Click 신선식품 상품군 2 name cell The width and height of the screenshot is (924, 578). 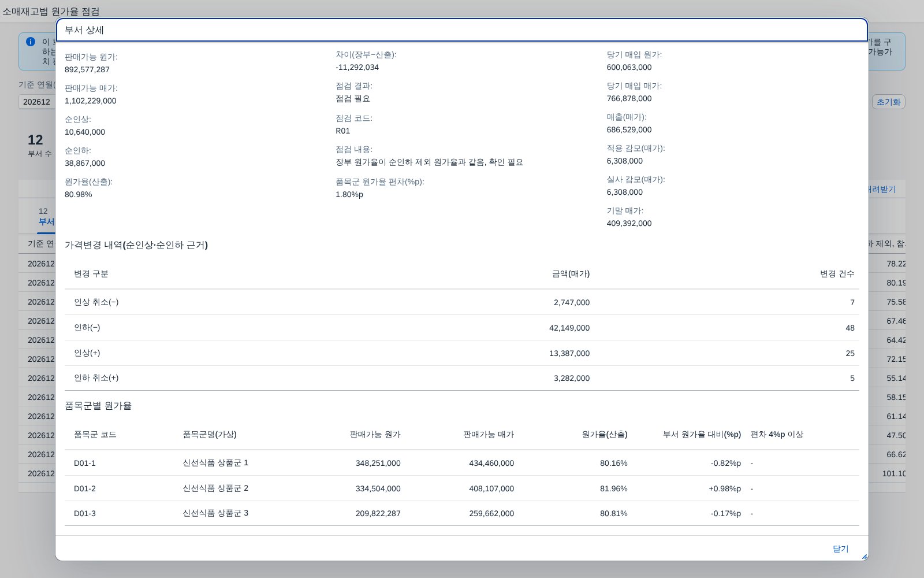click(x=215, y=488)
